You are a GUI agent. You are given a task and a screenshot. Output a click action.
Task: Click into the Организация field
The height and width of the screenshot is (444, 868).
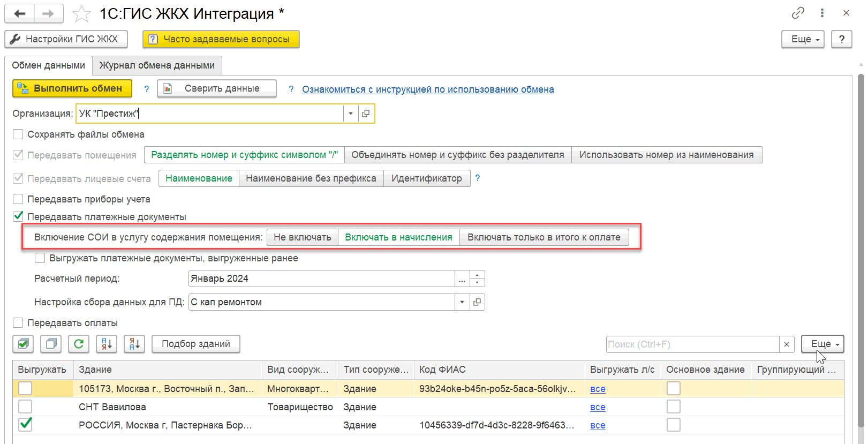210,114
